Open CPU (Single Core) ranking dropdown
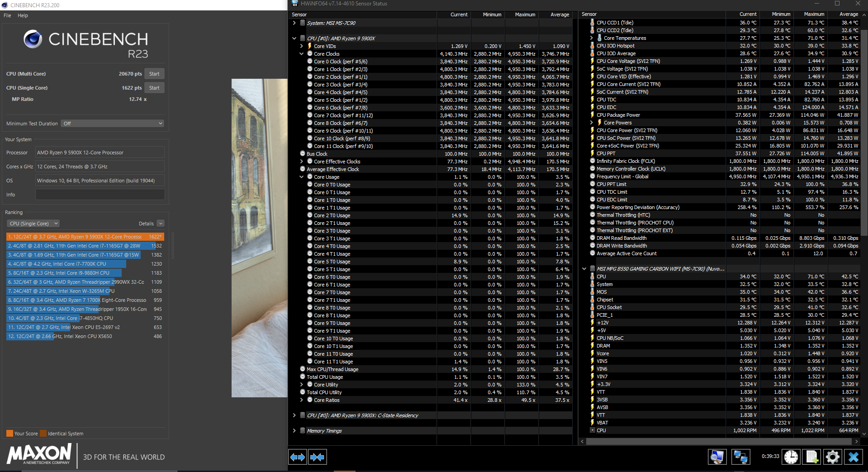Image resolution: width=868 pixels, height=472 pixels. (x=33, y=224)
